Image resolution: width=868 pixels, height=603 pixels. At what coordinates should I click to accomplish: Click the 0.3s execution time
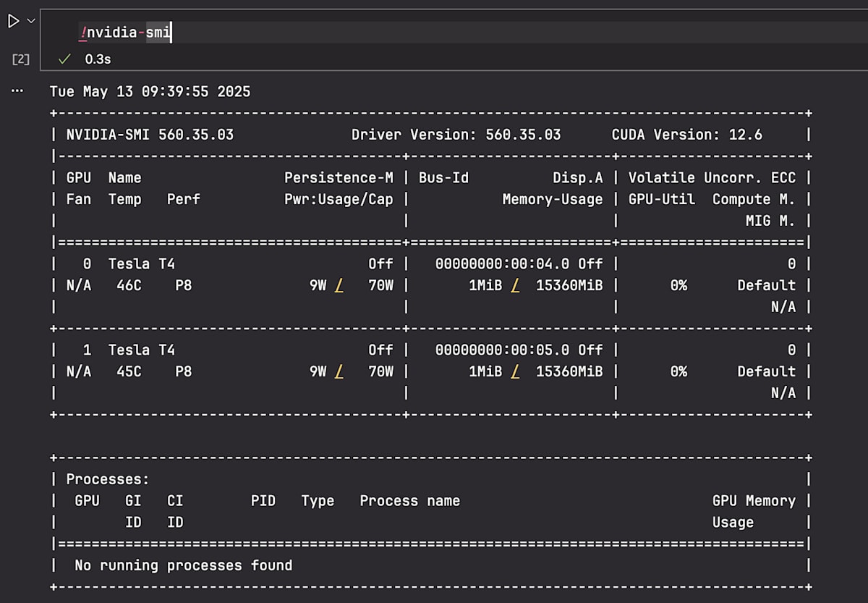click(98, 59)
